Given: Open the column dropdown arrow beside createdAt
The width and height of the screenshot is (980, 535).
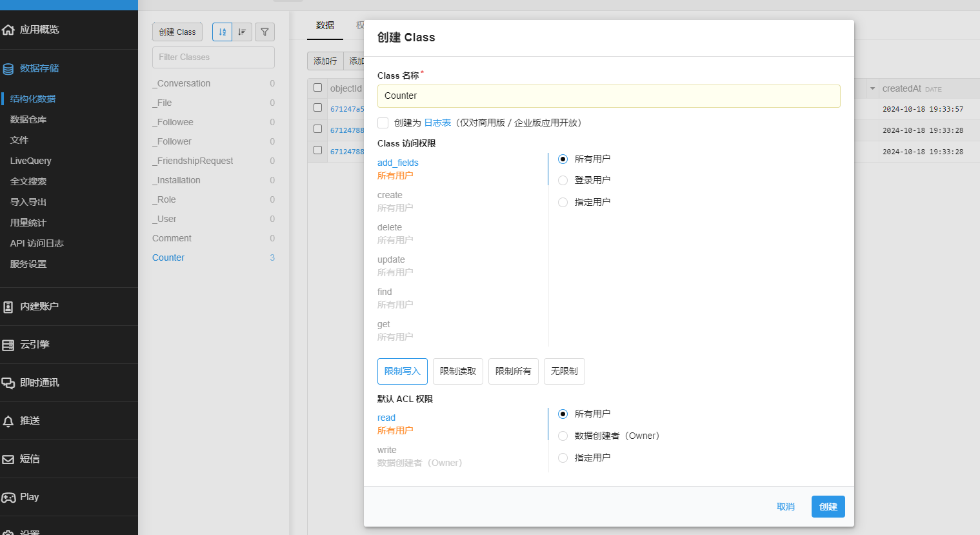Looking at the screenshot, I should point(872,88).
